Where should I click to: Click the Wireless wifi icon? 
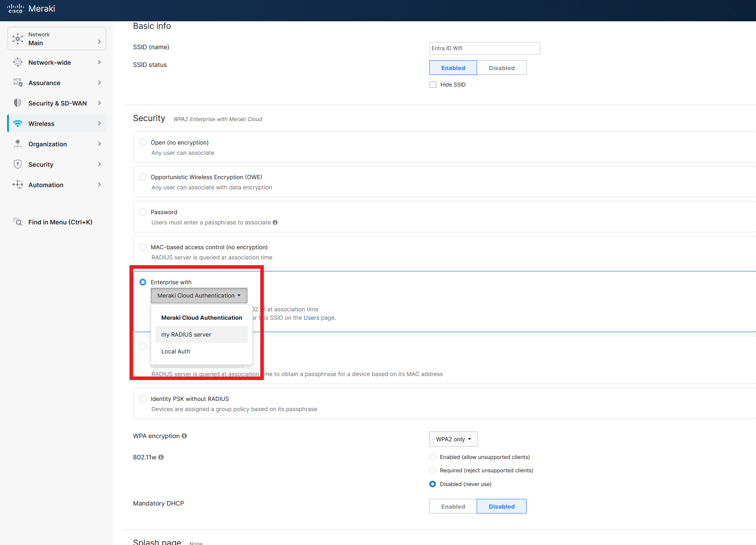(x=18, y=124)
